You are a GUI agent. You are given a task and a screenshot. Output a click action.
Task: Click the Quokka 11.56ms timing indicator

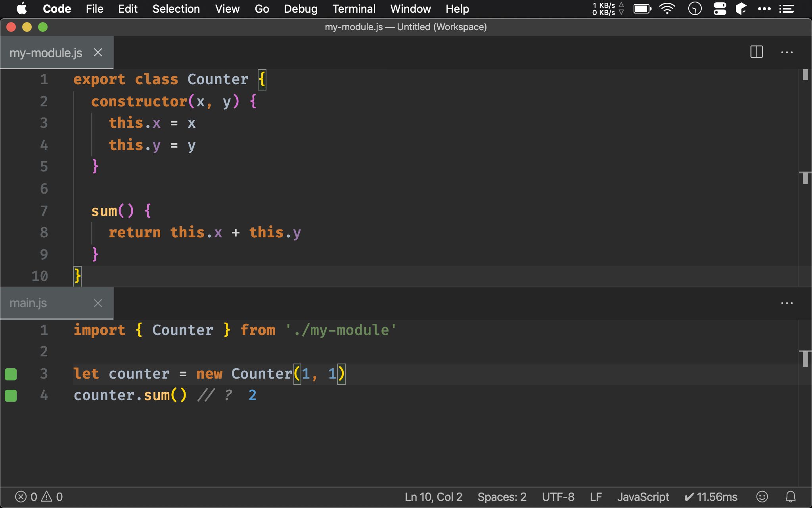(x=711, y=497)
